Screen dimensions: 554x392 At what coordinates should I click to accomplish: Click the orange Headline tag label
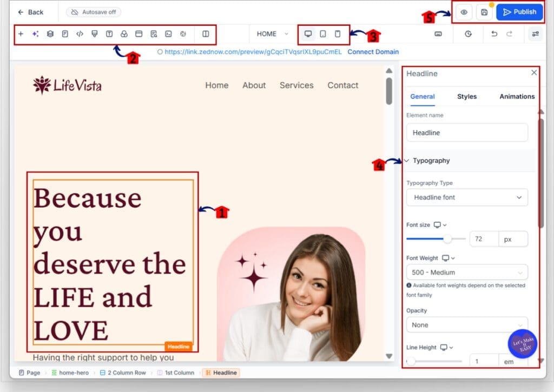179,347
